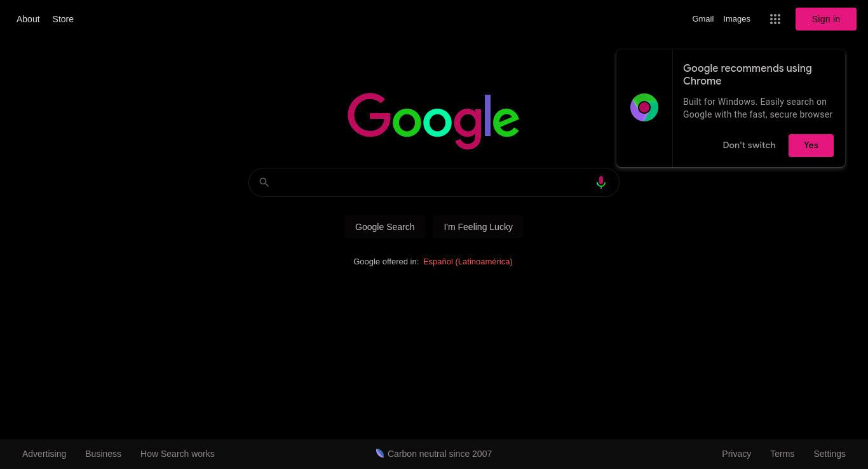Image resolution: width=868 pixels, height=469 pixels.
Task: Click the magnifying glass search icon
Action: pos(264,182)
